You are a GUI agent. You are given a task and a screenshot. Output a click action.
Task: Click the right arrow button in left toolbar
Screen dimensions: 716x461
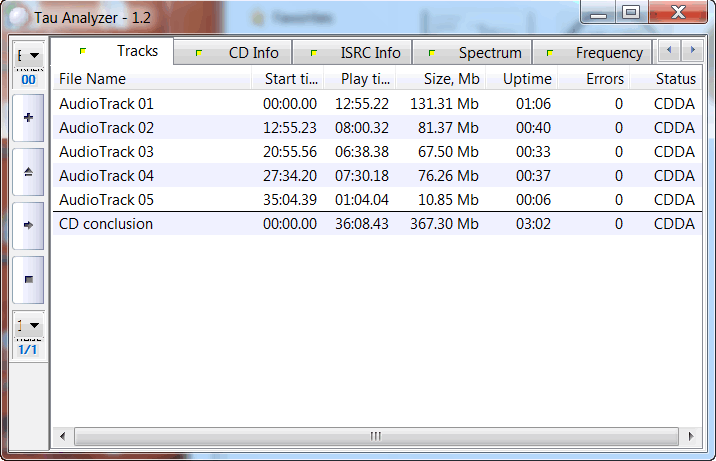28,225
